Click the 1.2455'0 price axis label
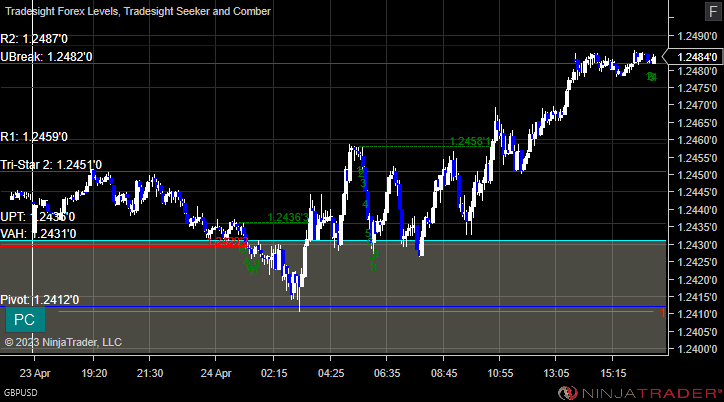Image resolution: width=724 pixels, height=402 pixels. click(697, 158)
